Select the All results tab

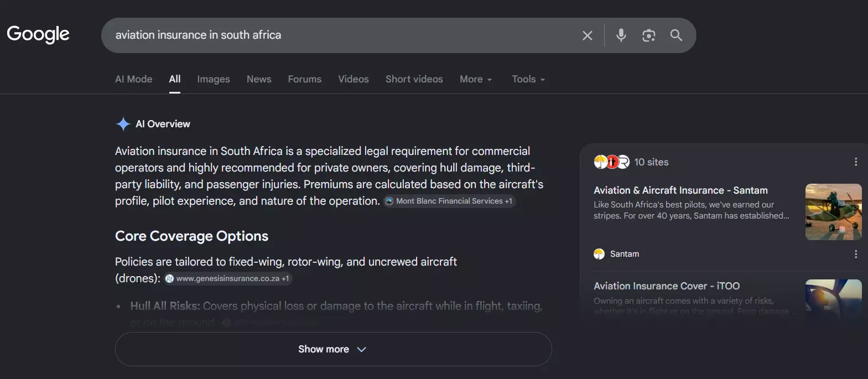click(175, 79)
